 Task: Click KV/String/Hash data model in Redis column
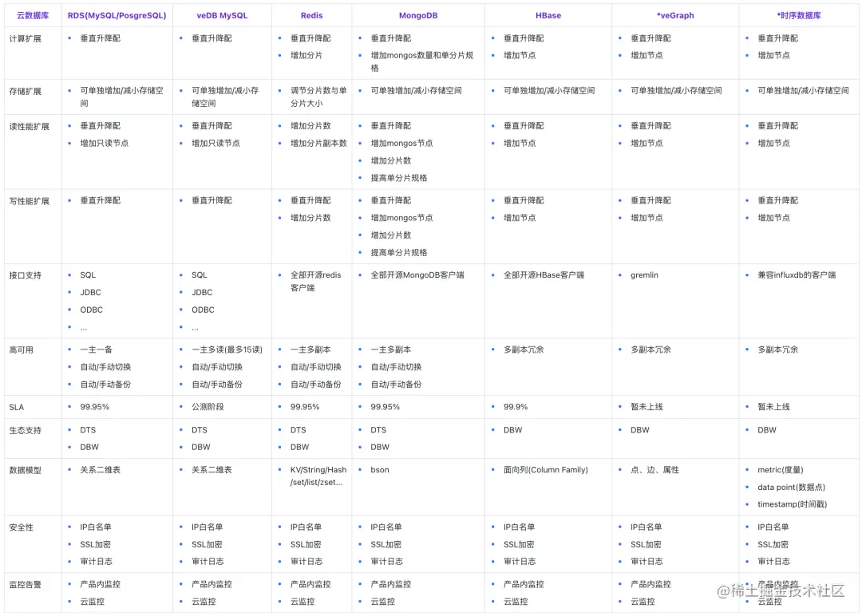[318, 476]
